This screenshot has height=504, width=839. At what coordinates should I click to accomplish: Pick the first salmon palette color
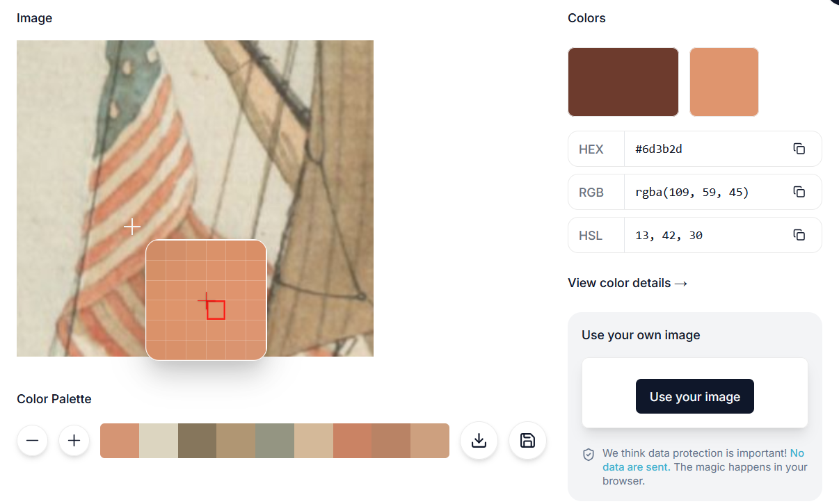pos(120,441)
